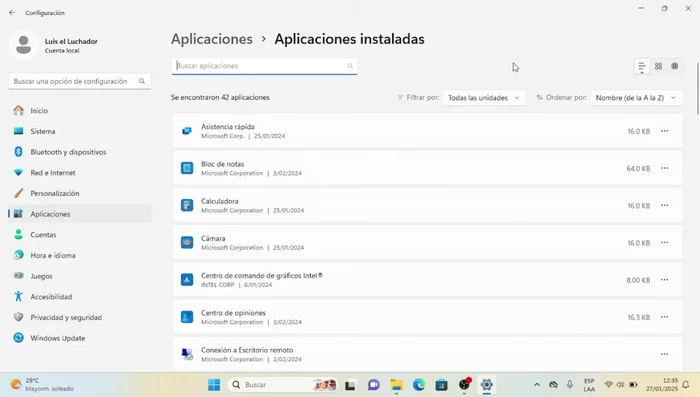Open more options for Centro de comando de gráficos Intel
700x397 pixels.
664,280
